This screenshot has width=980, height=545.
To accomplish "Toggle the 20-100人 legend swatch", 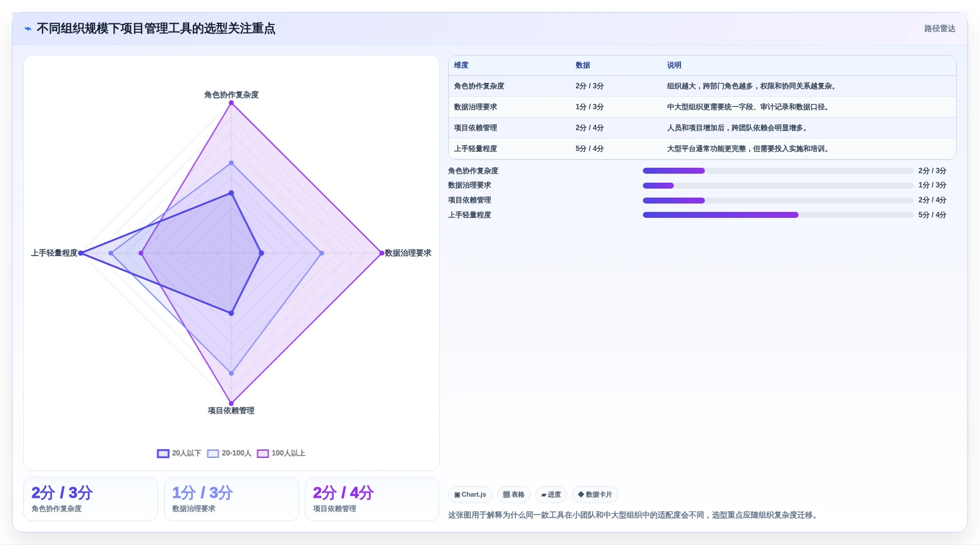I will pos(213,454).
